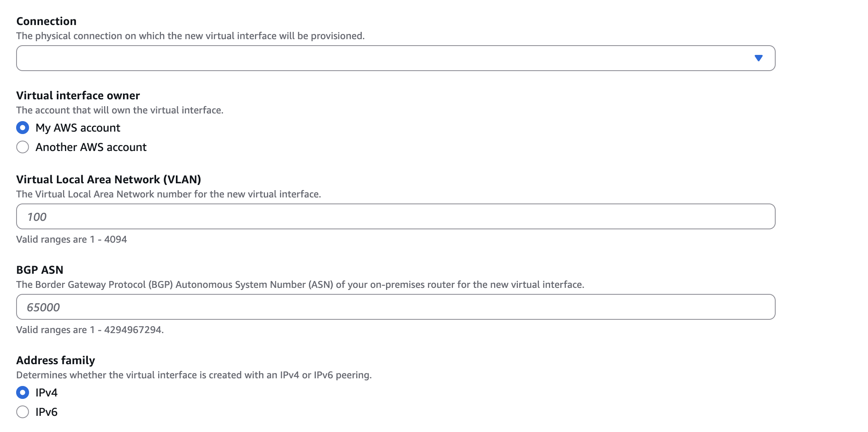Viewport: 868px width, 432px height.
Task: Click the Connection section heading
Action: tap(46, 21)
